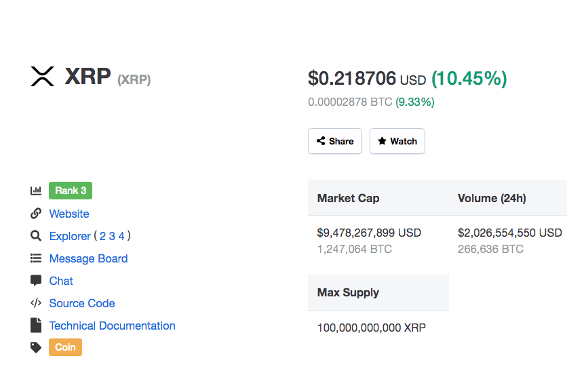Click the (9.33%) BTC change
Viewport: 567px width, 392px height.
(x=415, y=102)
